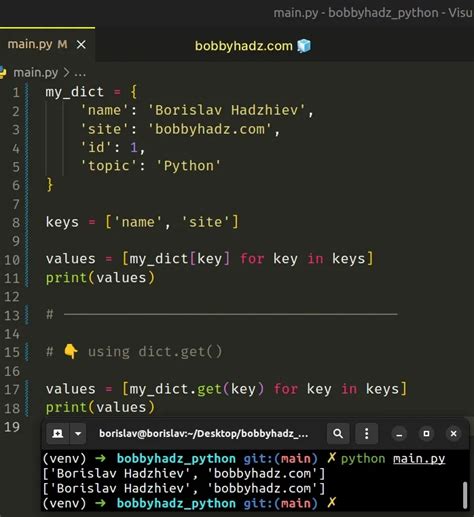Click print(values) on line 11

[x=100, y=278]
